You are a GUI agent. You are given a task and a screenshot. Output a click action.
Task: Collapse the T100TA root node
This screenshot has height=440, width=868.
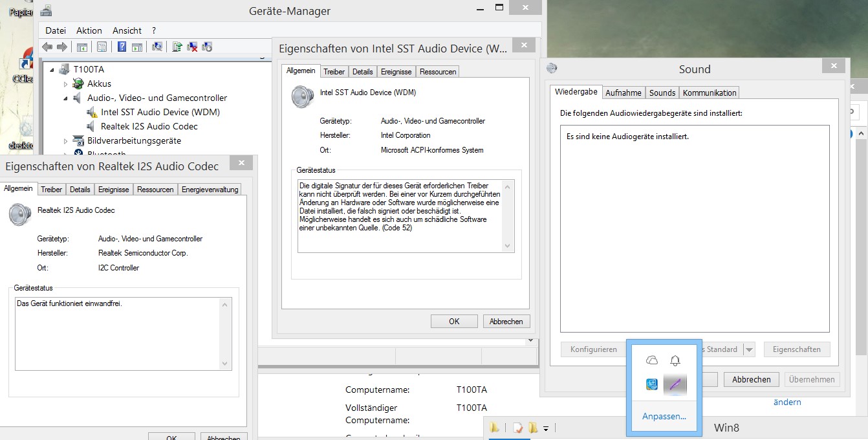[52, 70]
